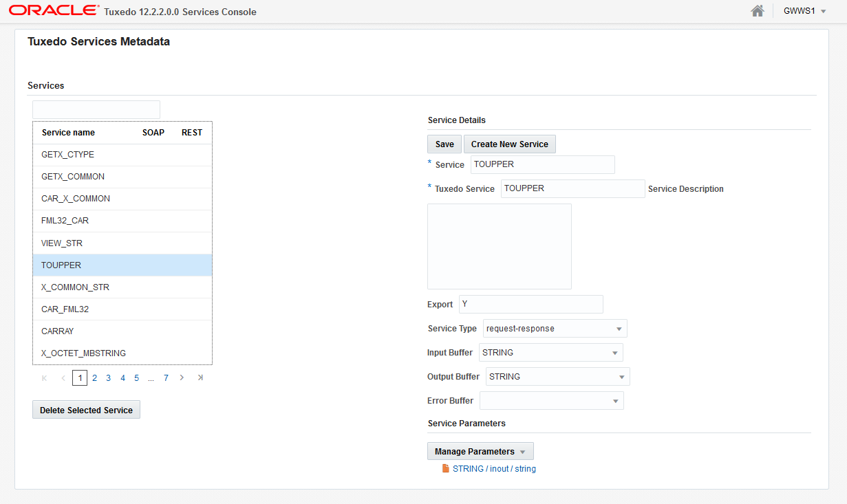Go to next page of services

pos(182,377)
